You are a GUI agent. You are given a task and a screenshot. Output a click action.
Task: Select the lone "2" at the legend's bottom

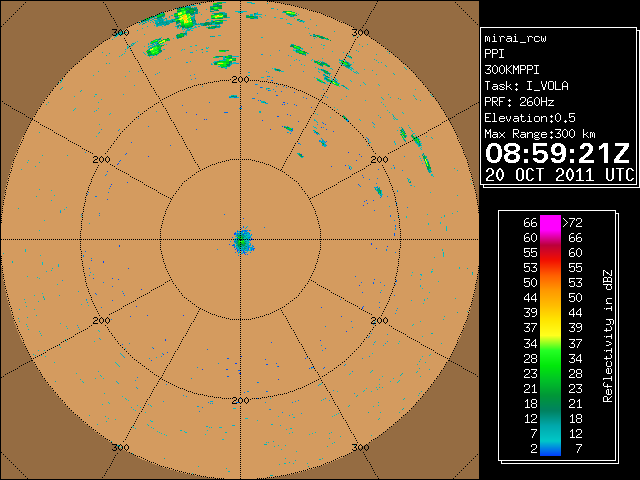[x=534, y=449]
